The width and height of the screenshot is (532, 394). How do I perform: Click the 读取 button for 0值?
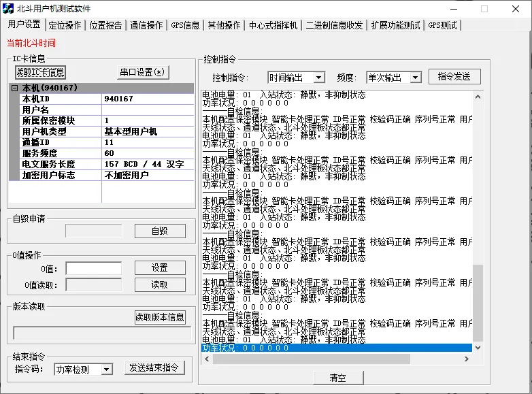(160, 284)
